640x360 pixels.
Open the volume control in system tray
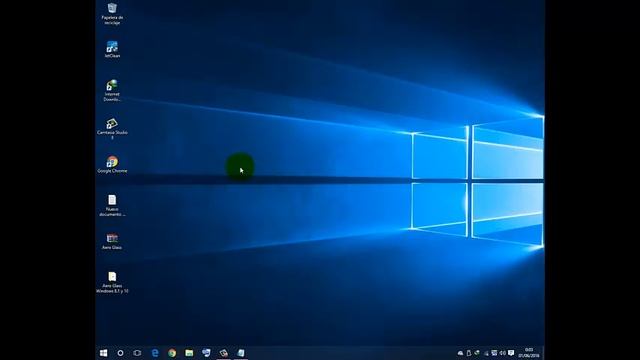pos(502,353)
